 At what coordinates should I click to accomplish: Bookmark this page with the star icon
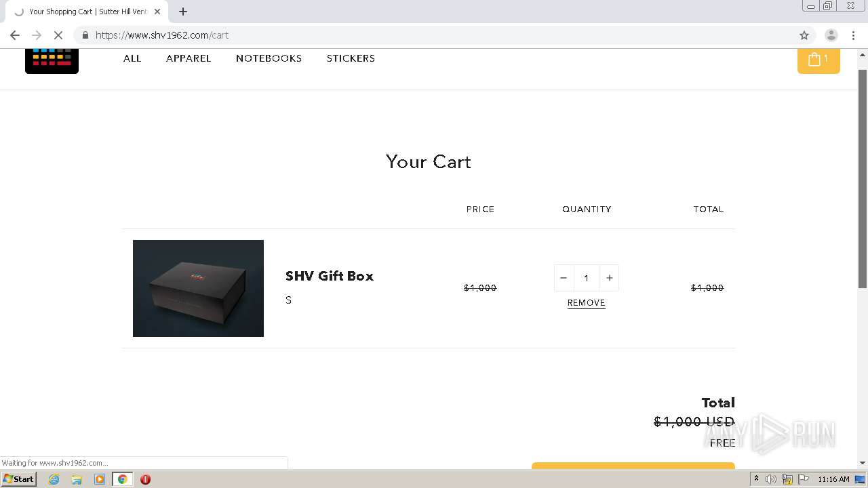click(804, 35)
